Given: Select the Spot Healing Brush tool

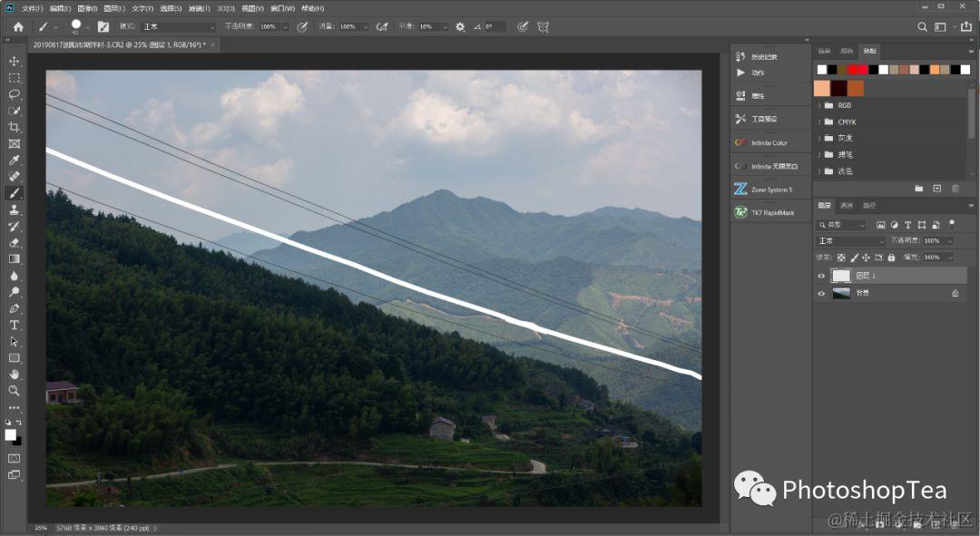Looking at the screenshot, I should (x=14, y=177).
